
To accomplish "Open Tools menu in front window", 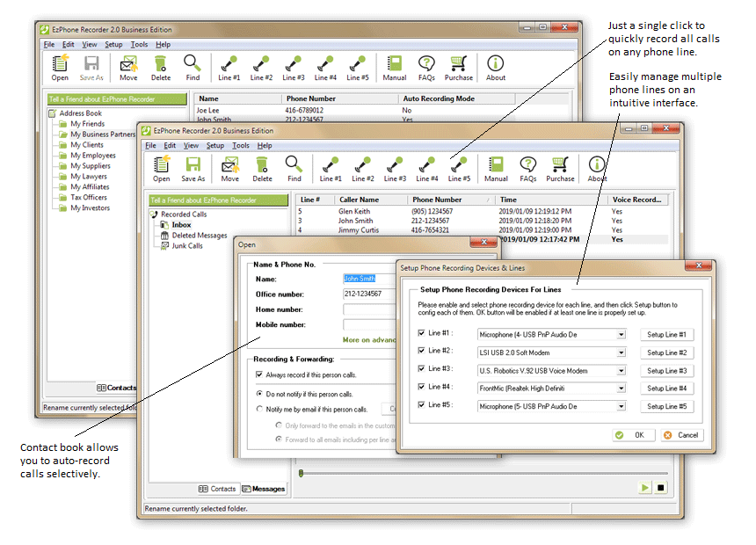I will pyautogui.click(x=241, y=146).
